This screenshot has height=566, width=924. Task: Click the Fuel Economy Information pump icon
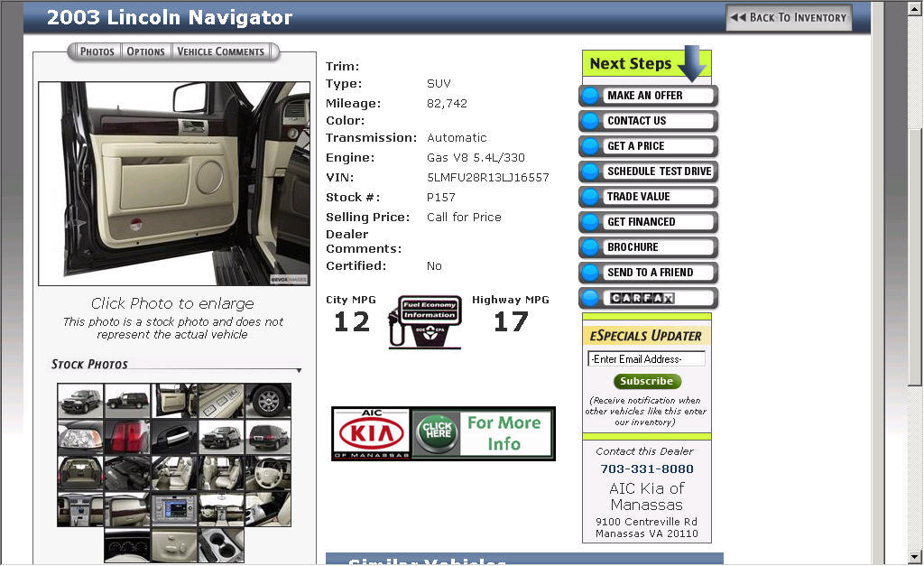pos(424,322)
